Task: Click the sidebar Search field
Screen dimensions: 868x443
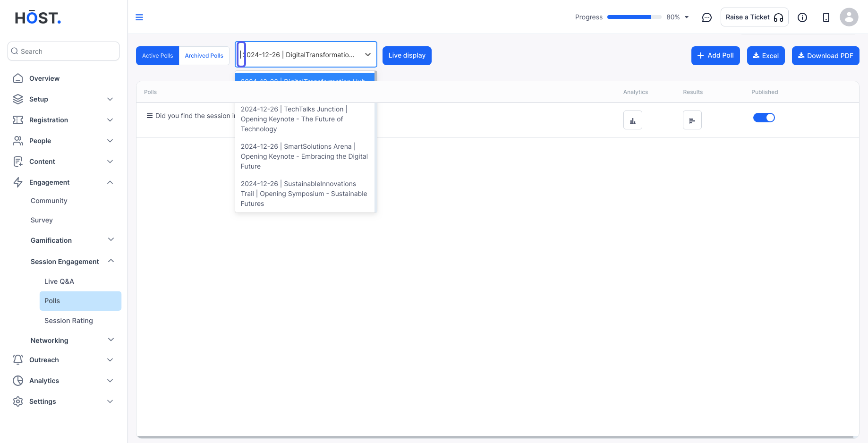Action: (x=63, y=51)
